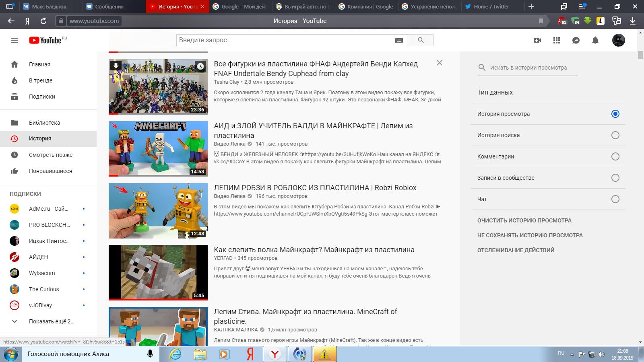Open the green download-arrow extension
644x362 pixels.
588,21
